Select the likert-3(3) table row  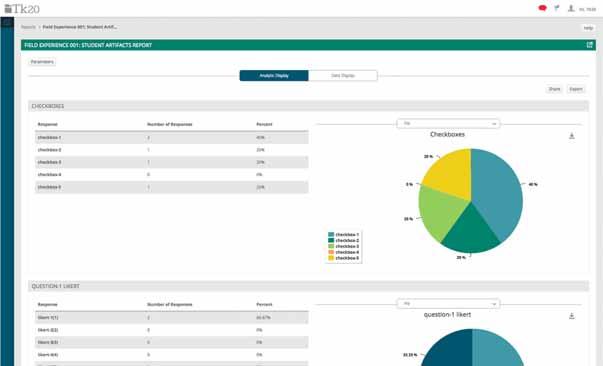[x=172, y=343]
